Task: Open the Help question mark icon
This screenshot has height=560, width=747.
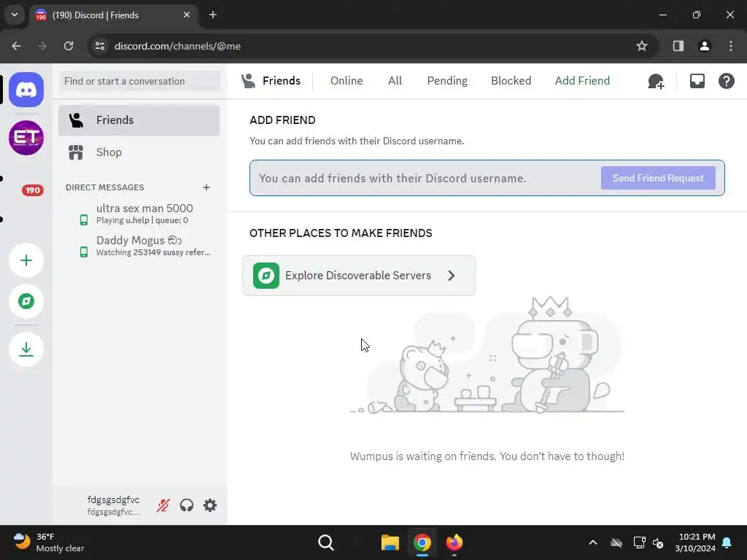Action: pyautogui.click(x=726, y=81)
